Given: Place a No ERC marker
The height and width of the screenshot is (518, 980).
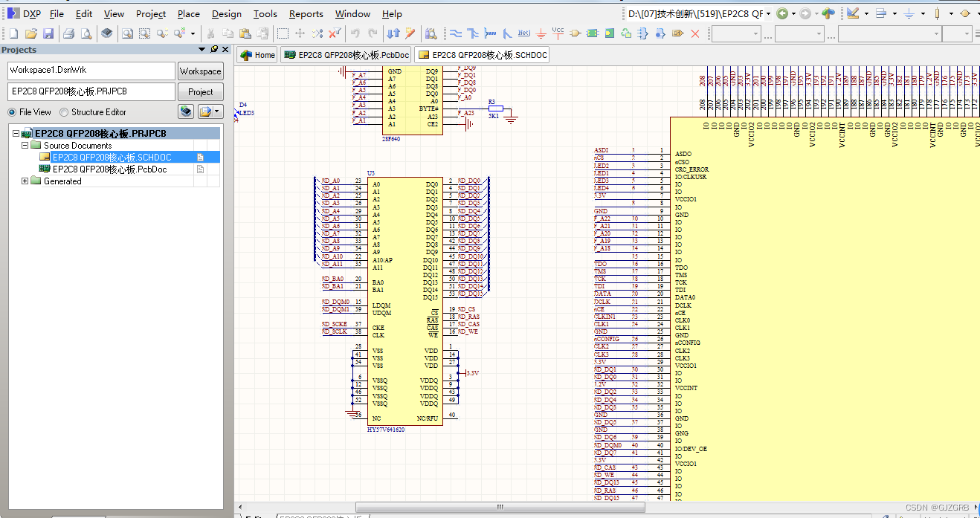Looking at the screenshot, I should 694,33.
